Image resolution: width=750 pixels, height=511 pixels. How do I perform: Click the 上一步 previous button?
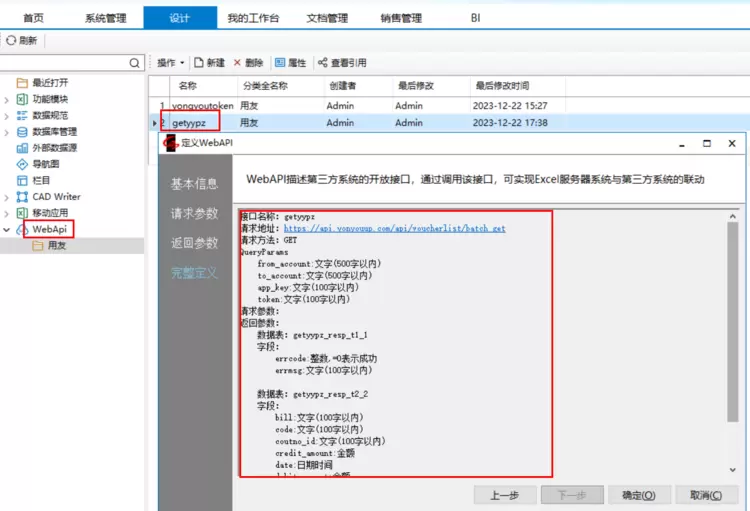(503, 495)
